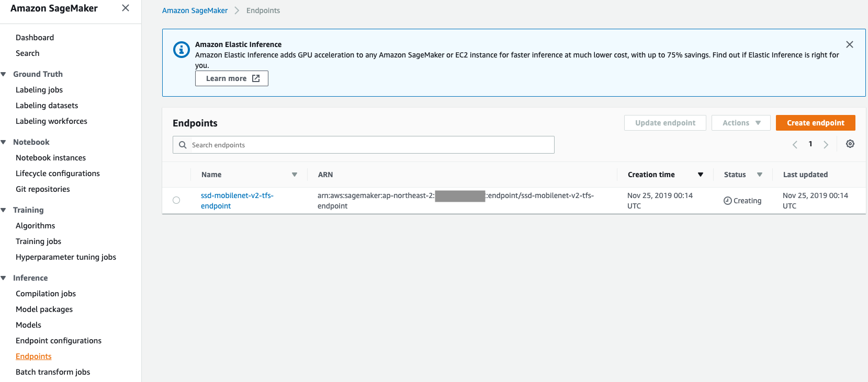Open Models page
Viewport: 868px width, 382px height.
coord(28,325)
